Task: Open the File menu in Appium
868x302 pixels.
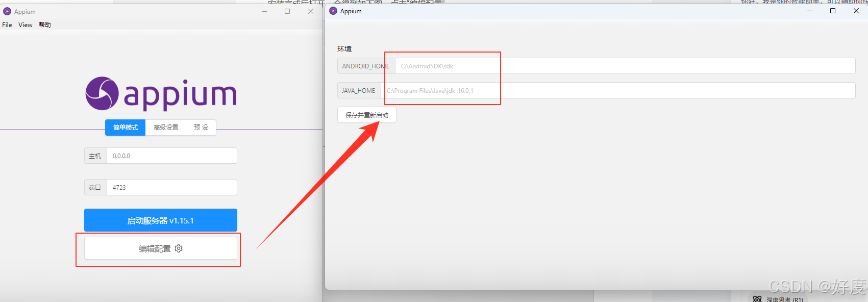Action: 7,24
